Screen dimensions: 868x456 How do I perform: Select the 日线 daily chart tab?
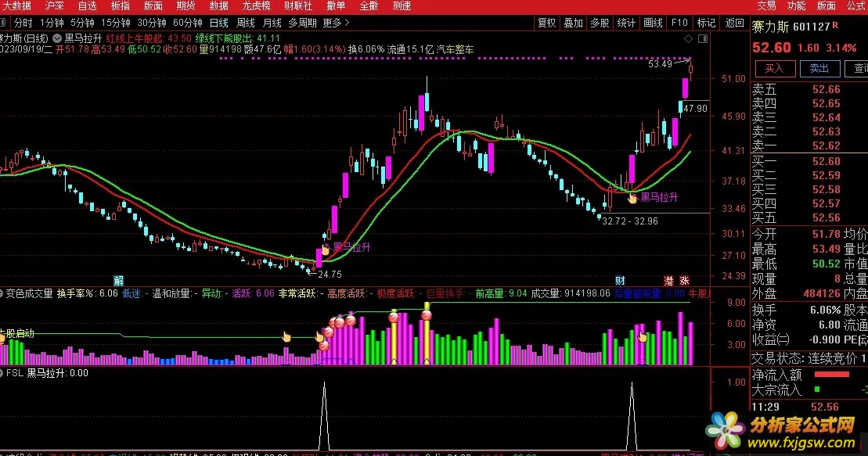(219, 23)
